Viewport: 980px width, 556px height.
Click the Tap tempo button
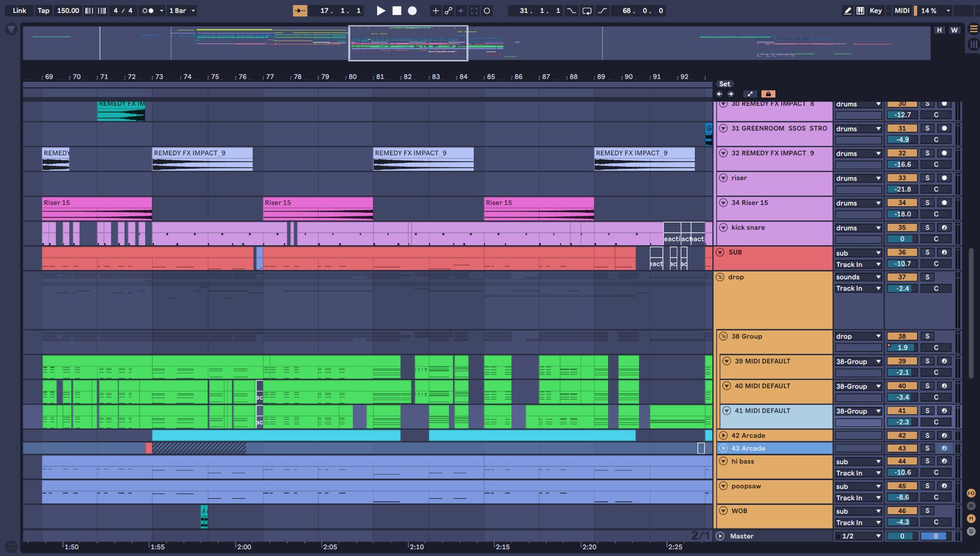click(43, 10)
